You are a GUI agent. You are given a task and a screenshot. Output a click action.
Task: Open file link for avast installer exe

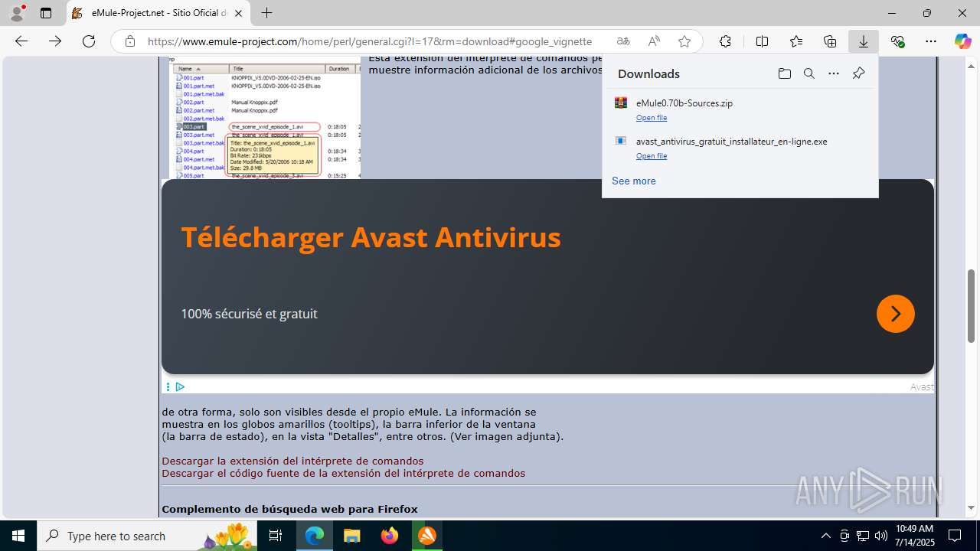(x=652, y=156)
